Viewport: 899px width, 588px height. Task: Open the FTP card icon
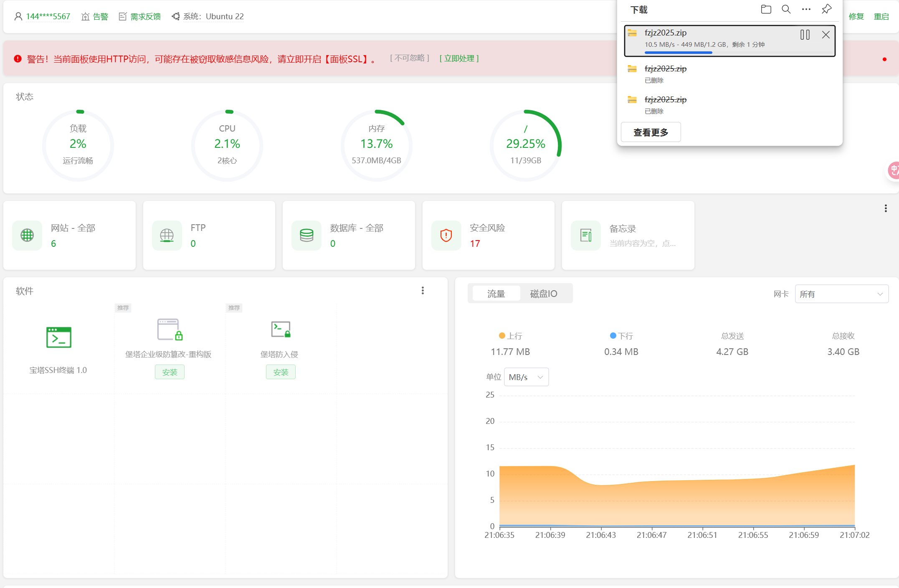167,236
